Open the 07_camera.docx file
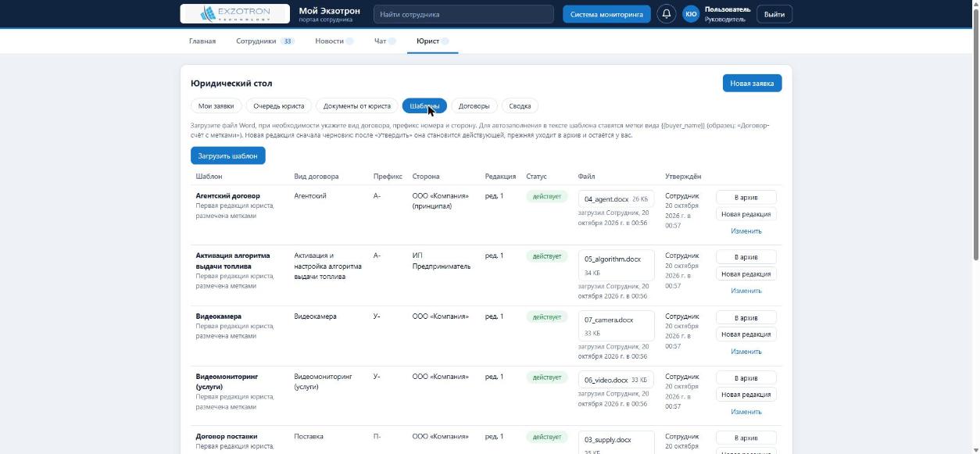980x454 pixels. pos(617,326)
